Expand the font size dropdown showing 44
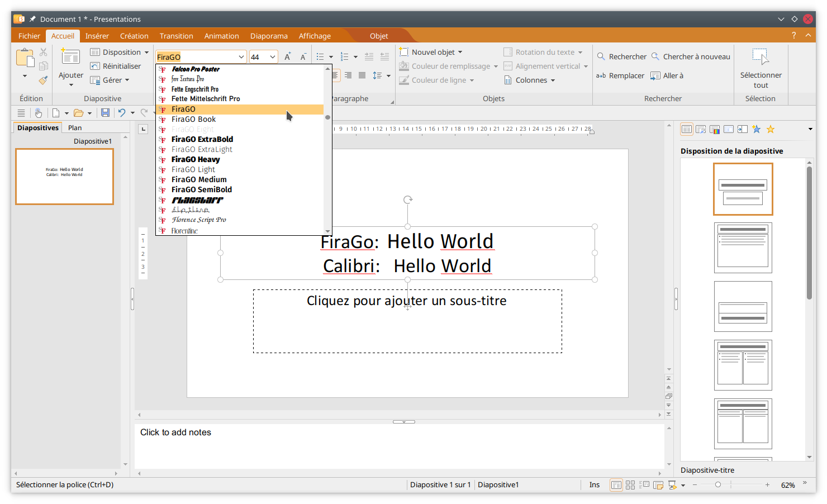The image size is (827, 504). click(x=273, y=57)
